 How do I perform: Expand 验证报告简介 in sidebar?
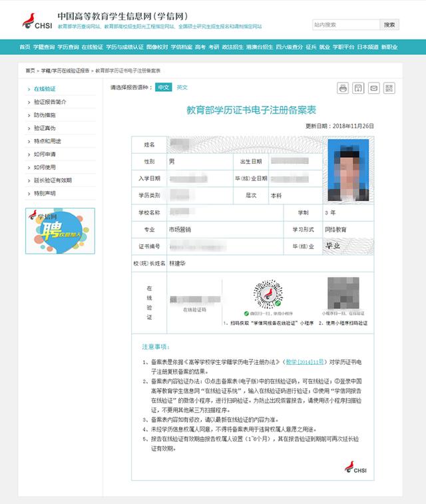[51, 102]
